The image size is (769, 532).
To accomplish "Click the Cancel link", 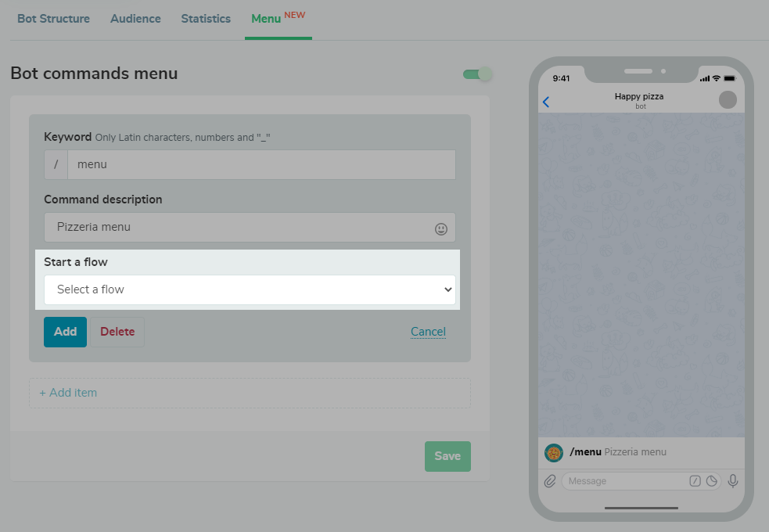I will point(428,332).
